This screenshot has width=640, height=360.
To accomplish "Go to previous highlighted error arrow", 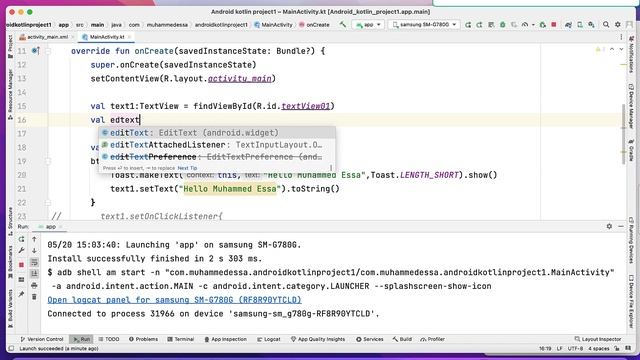I will [x=612, y=49].
